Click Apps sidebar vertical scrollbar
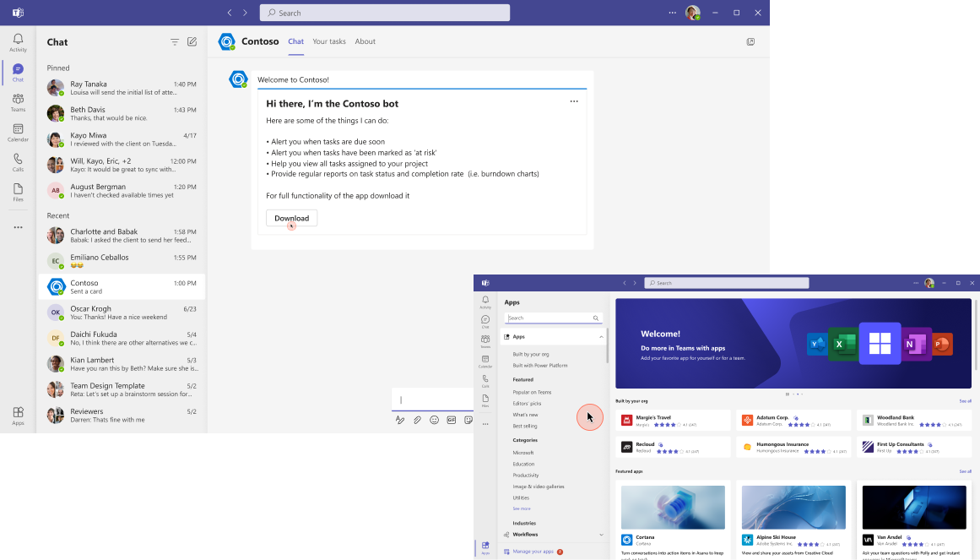Image resolution: width=980 pixels, height=560 pixels. pyautogui.click(x=608, y=345)
